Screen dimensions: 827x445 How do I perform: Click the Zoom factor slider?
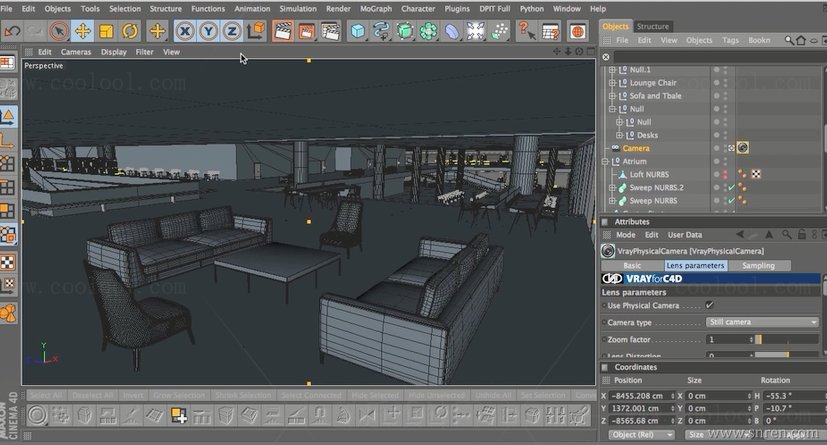click(x=788, y=340)
